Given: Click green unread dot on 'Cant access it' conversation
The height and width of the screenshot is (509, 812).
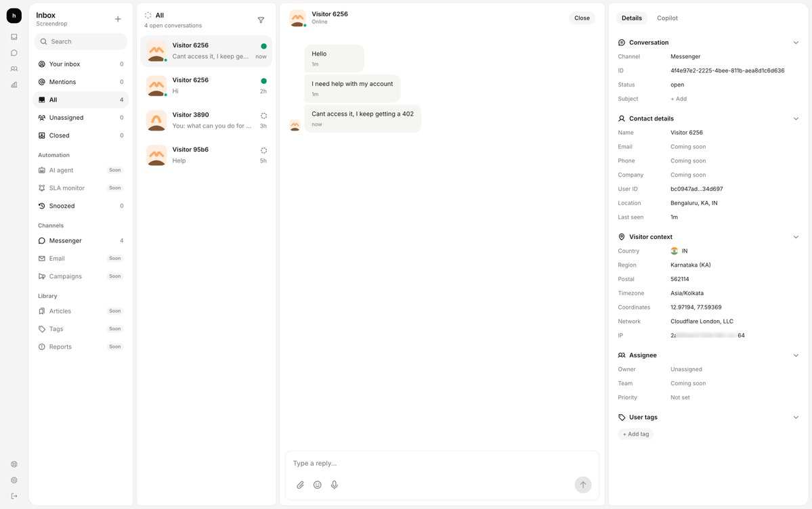Looking at the screenshot, I should (263, 47).
